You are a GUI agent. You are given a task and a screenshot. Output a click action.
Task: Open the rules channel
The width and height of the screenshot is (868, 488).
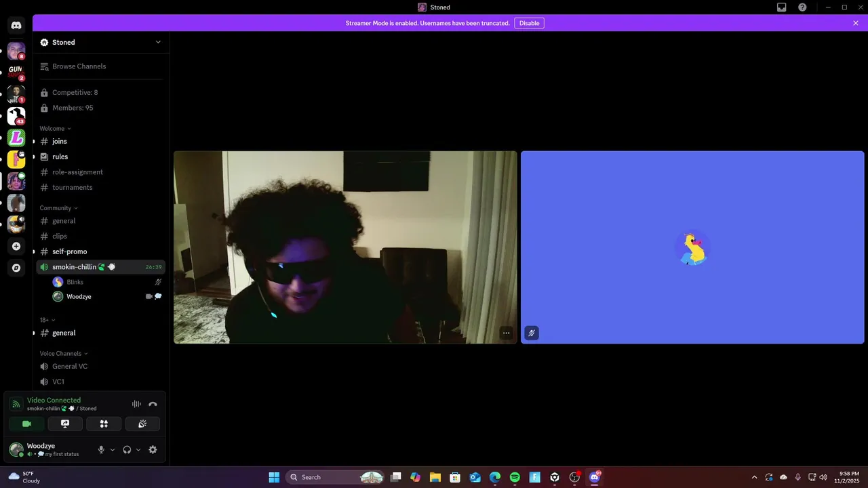coord(100,157)
